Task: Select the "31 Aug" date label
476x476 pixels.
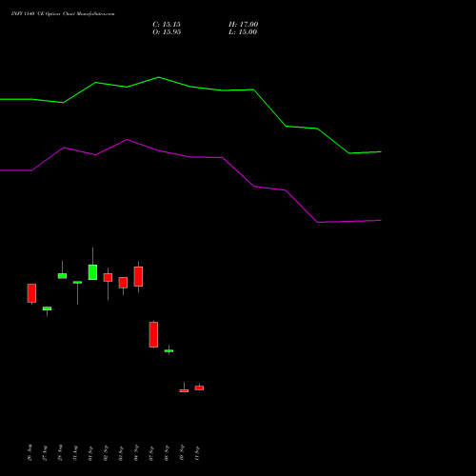Action: pyautogui.click(x=76, y=452)
